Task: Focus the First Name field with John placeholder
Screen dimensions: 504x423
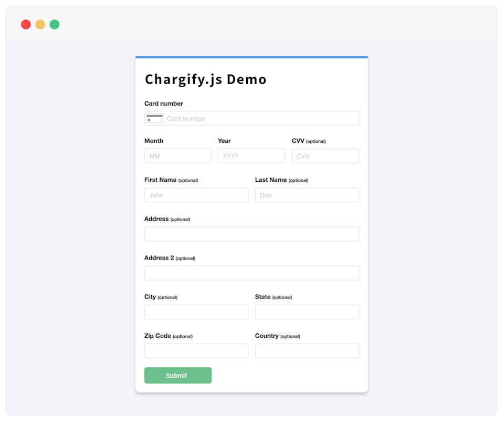Action: [x=196, y=195]
